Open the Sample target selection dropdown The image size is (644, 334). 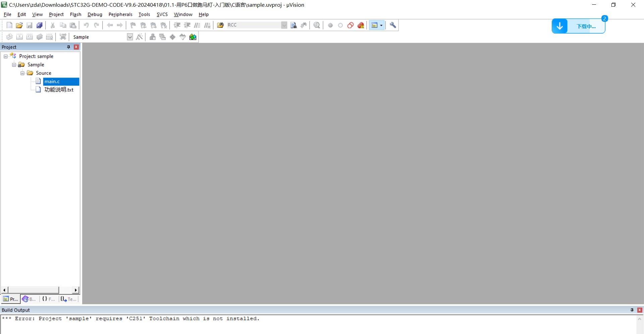tap(130, 37)
